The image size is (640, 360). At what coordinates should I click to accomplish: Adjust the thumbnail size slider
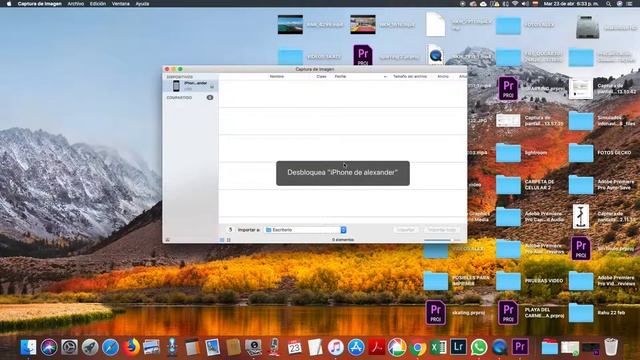(442, 240)
